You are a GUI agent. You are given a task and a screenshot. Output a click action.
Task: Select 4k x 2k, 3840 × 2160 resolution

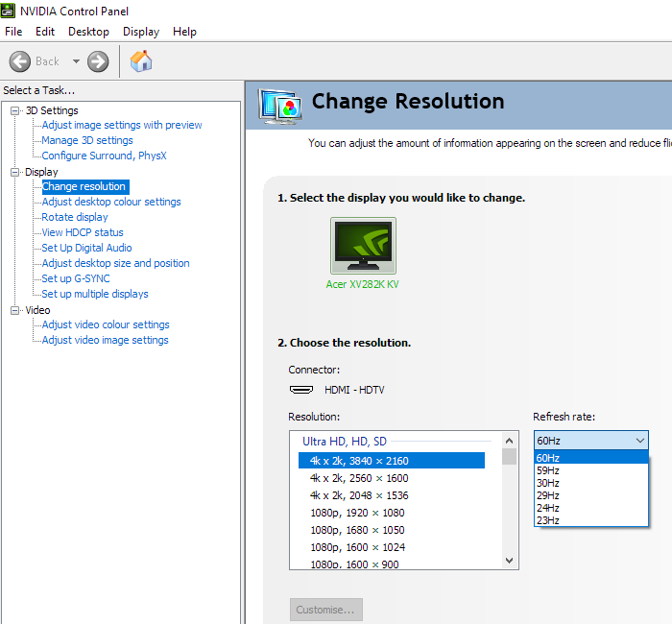(x=392, y=461)
